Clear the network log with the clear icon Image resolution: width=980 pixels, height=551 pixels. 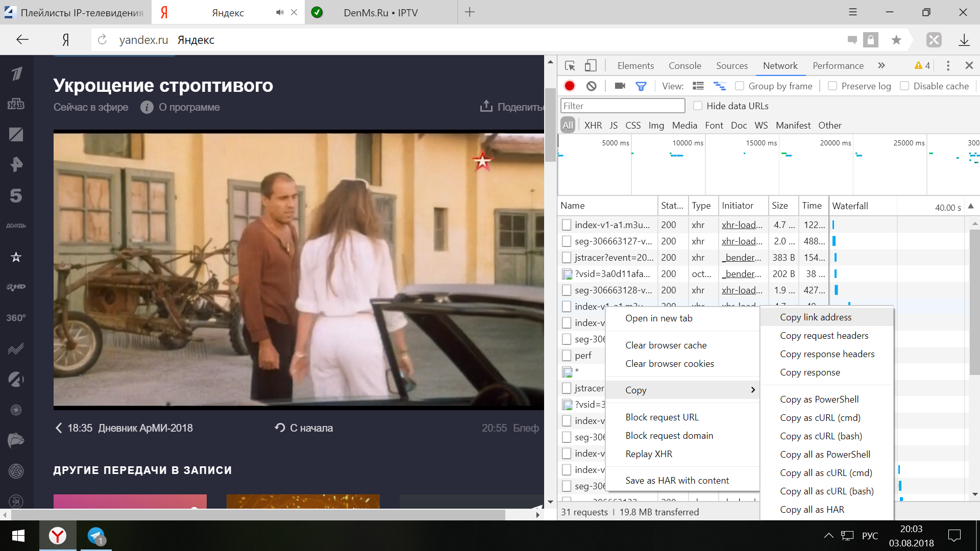point(591,86)
